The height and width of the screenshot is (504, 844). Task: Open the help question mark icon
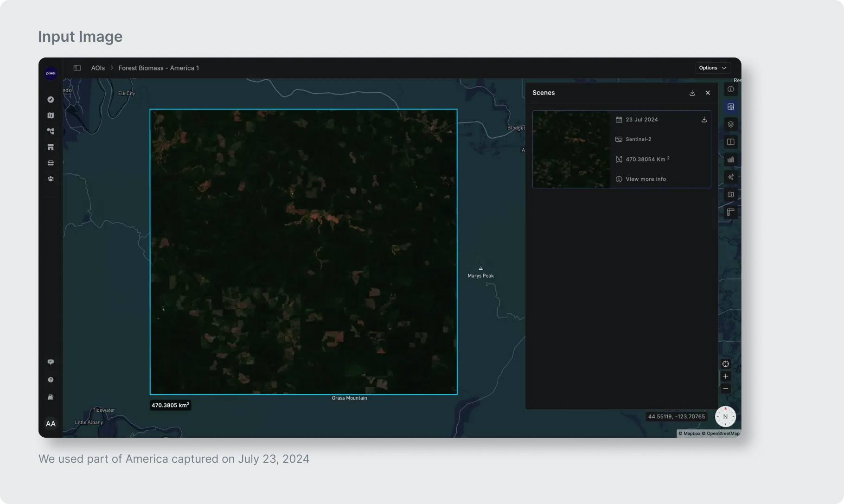pos(51,380)
